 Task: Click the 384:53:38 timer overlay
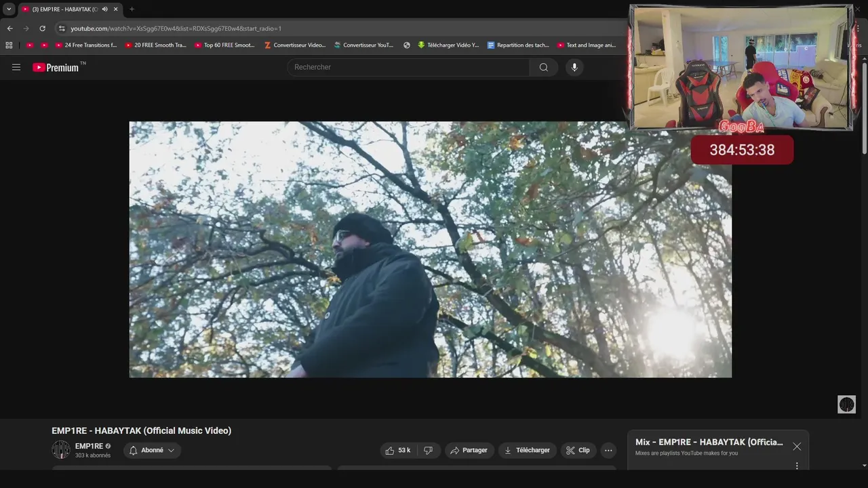[x=742, y=150]
